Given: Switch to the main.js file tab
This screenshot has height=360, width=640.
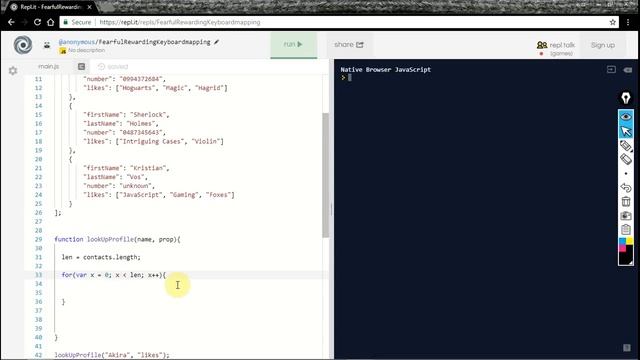Looking at the screenshot, I should point(49,67).
